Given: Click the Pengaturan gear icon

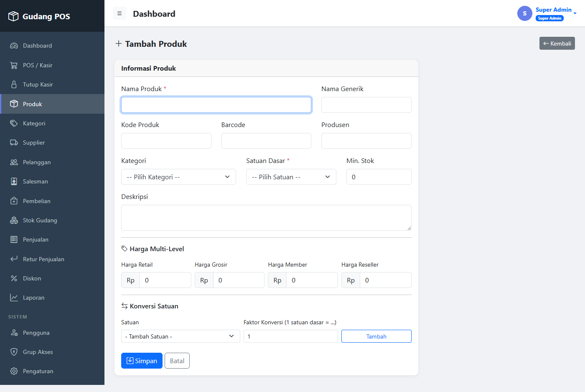Looking at the screenshot, I should [14, 371].
